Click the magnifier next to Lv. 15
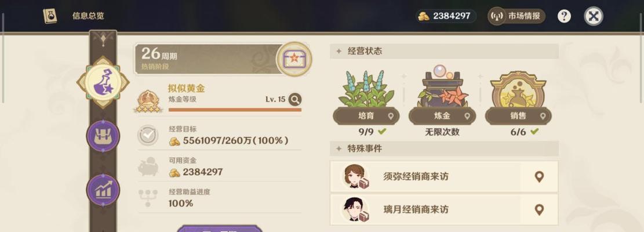The image size is (644, 232). pos(294,99)
